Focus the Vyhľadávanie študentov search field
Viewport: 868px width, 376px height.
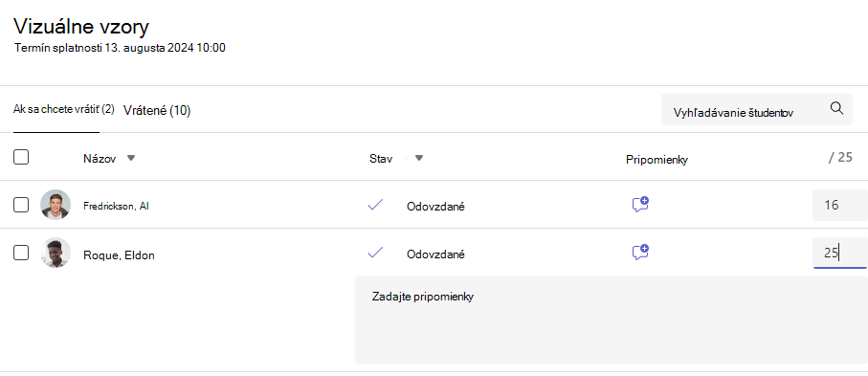pos(757,109)
